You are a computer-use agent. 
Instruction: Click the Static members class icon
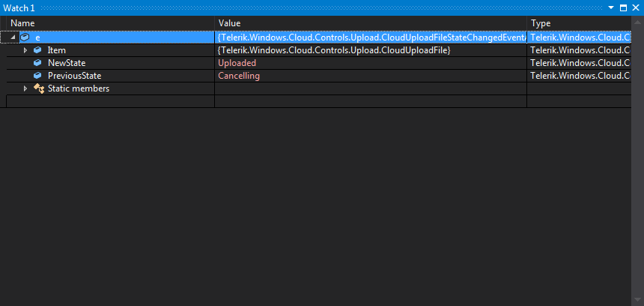coord(38,88)
